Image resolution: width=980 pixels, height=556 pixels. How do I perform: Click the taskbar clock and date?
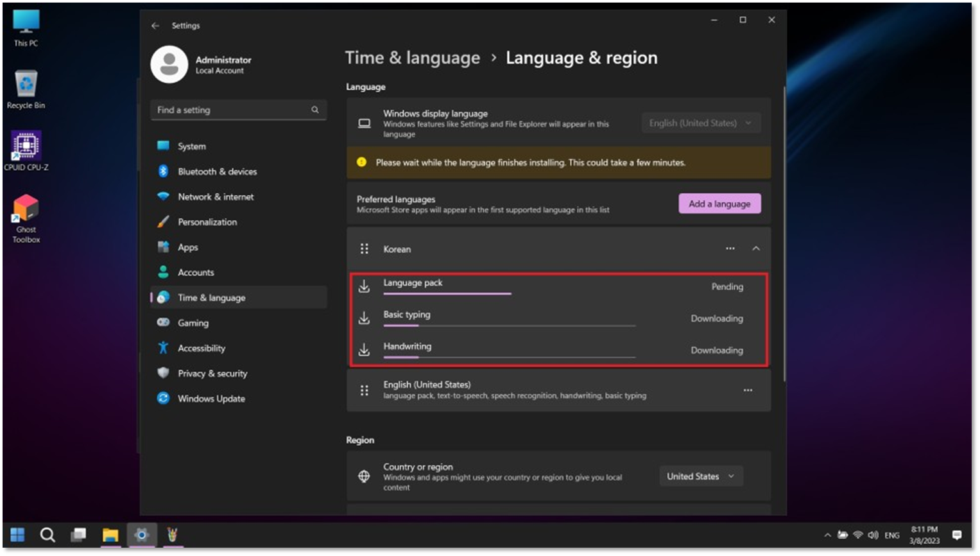(x=924, y=535)
